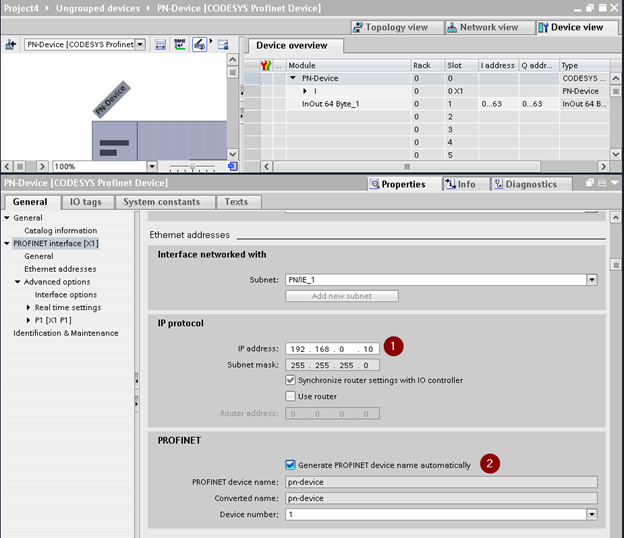Switch to the Info tab
The width and height of the screenshot is (624, 538).
tap(466, 184)
